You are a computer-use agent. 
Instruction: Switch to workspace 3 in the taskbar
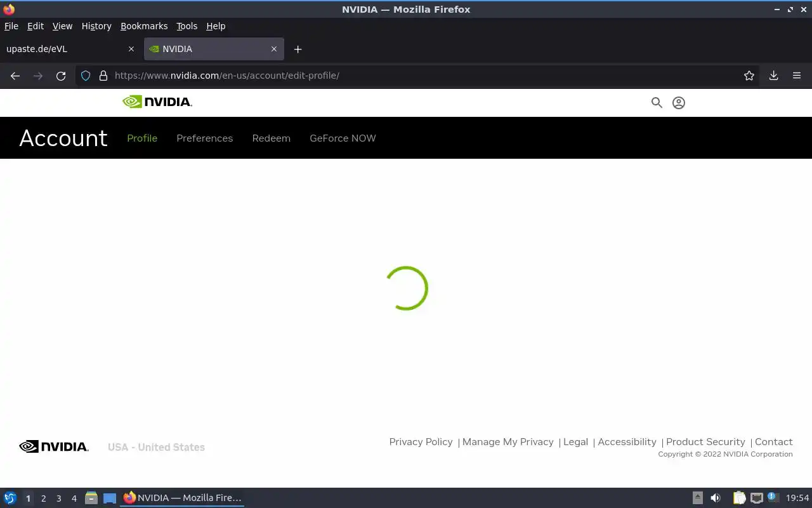(x=58, y=498)
